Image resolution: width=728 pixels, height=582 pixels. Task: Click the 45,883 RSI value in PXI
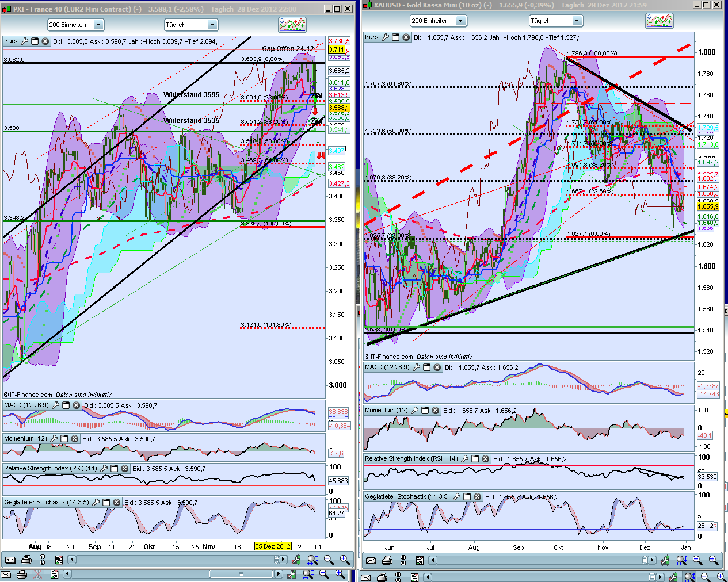tap(338, 481)
